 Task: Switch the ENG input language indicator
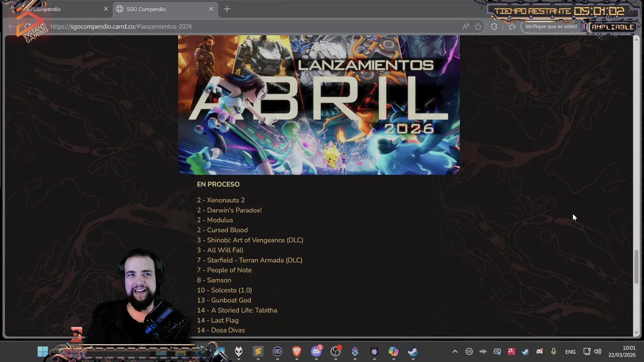pyautogui.click(x=570, y=352)
